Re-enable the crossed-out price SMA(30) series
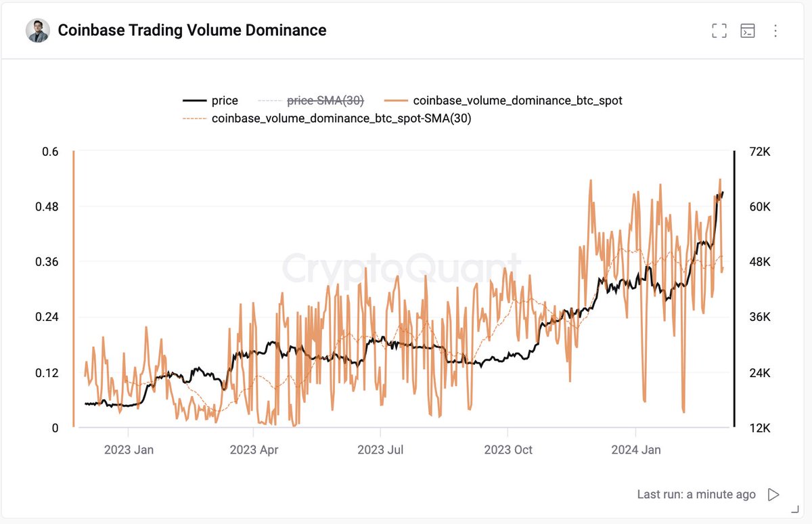 pyautogui.click(x=325, y=100)
